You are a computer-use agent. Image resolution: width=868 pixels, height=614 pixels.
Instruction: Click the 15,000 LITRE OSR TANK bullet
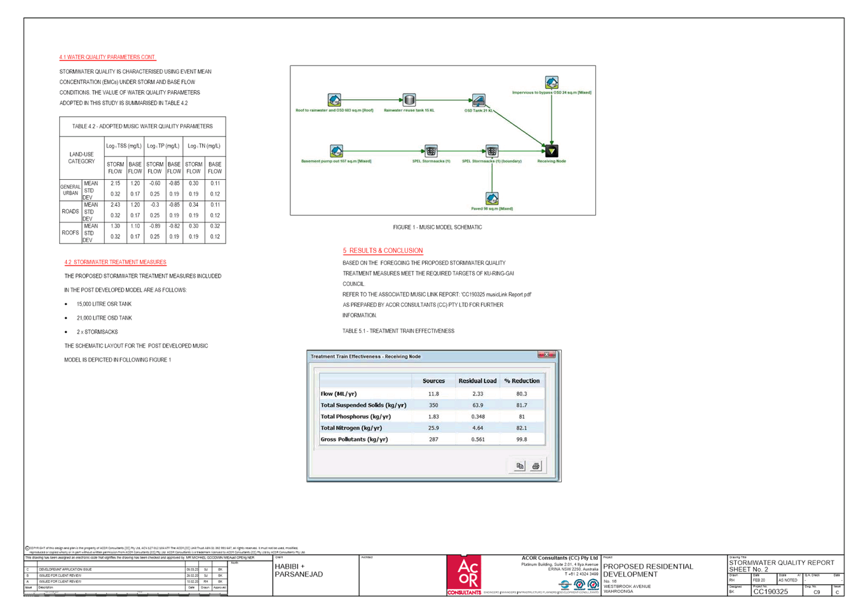pyautogui.click(x=104, y=304)
